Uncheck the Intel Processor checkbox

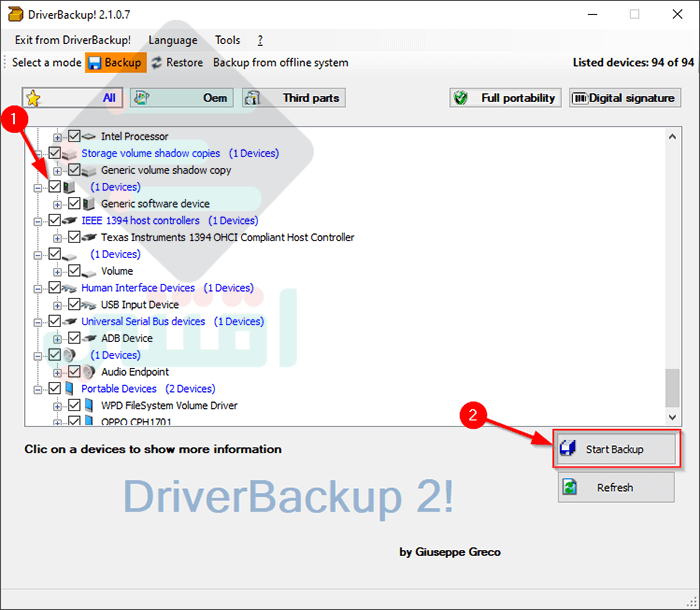click(x=74, y=136)
